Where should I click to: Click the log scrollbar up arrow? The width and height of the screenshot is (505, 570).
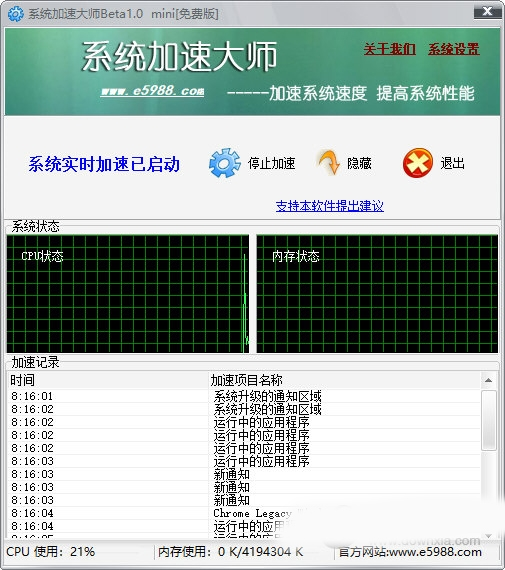[x=489, y=380]
